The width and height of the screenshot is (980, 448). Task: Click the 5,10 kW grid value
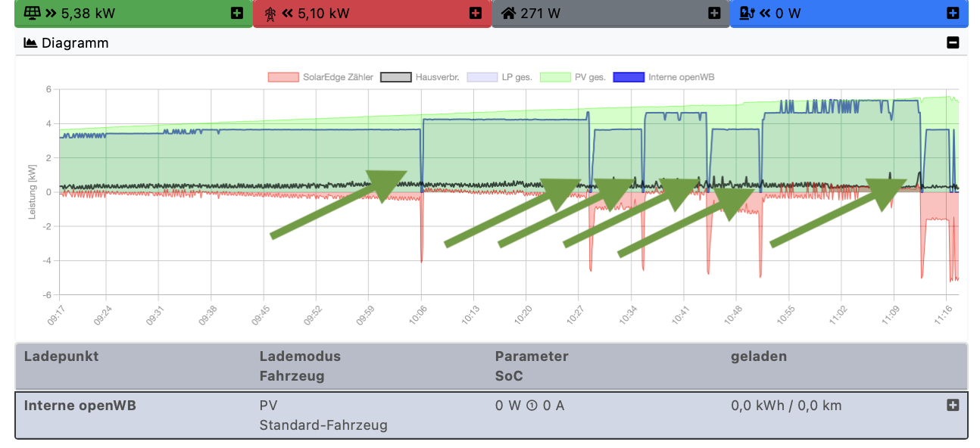pyautogui.click(x=323, y=13)
